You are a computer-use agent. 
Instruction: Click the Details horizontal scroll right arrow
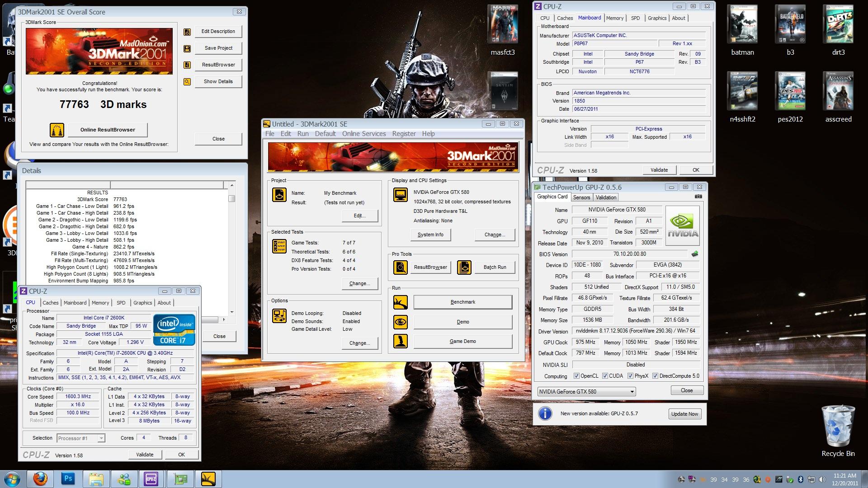[x=224, y=319]
